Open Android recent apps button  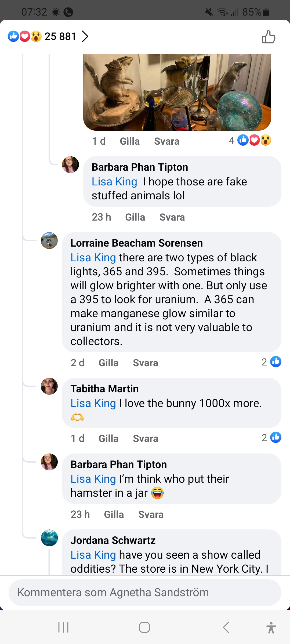tap(63, 627)
